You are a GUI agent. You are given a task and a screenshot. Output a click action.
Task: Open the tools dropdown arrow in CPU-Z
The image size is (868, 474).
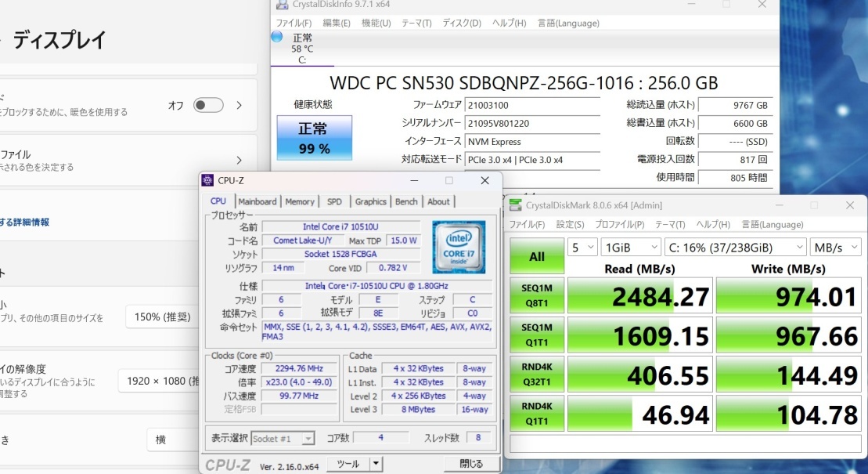pos(376,464)
